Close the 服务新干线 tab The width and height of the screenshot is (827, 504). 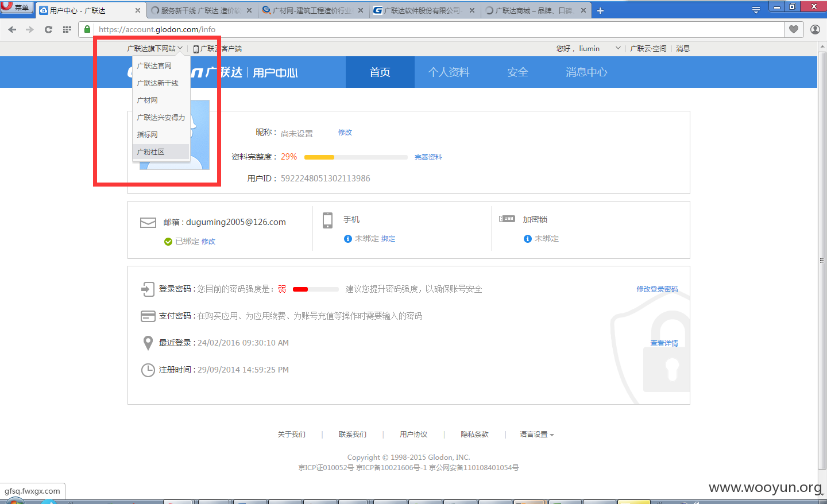pyautogui.click(x=249, y=10)
